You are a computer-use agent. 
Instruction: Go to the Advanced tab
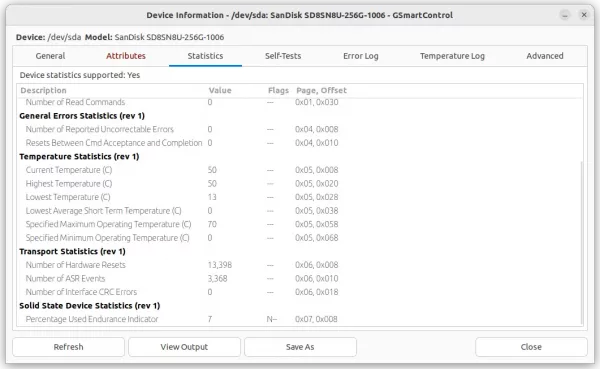(x=545, y=56)
